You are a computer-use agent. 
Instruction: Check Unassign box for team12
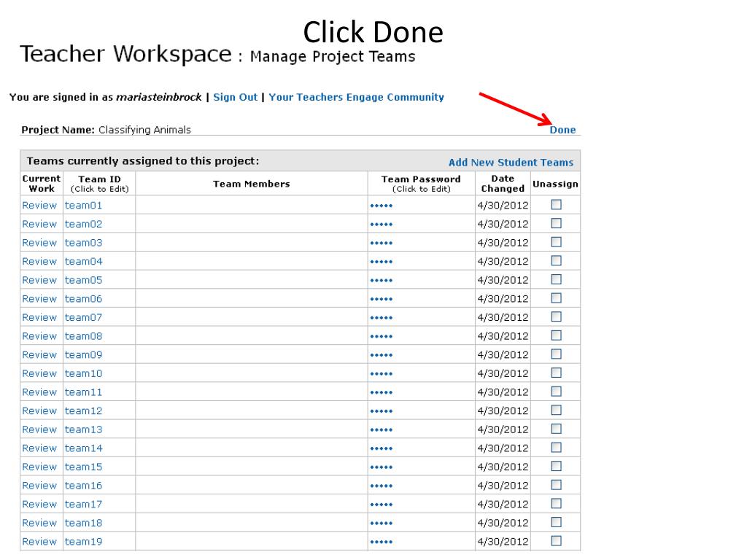pyautogui.click(x=556, y=410)
